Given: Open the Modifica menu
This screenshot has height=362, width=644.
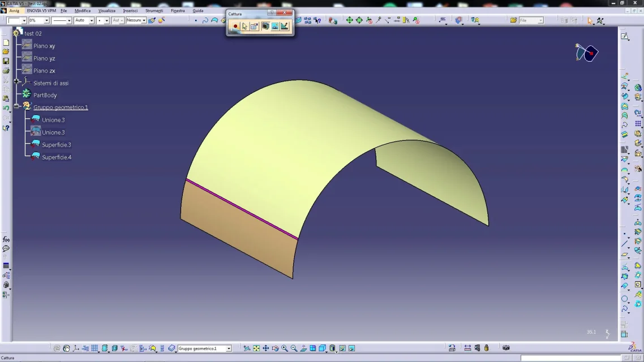Looking at the screenshot, I should click(x=83, y=11).
